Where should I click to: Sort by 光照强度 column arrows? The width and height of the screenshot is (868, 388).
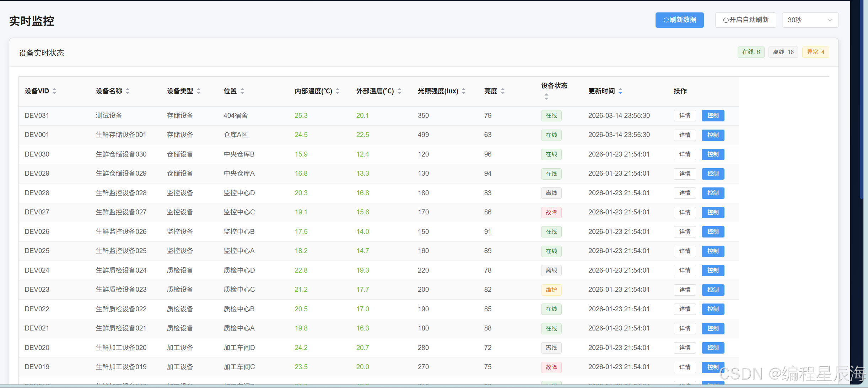[464, 91]
